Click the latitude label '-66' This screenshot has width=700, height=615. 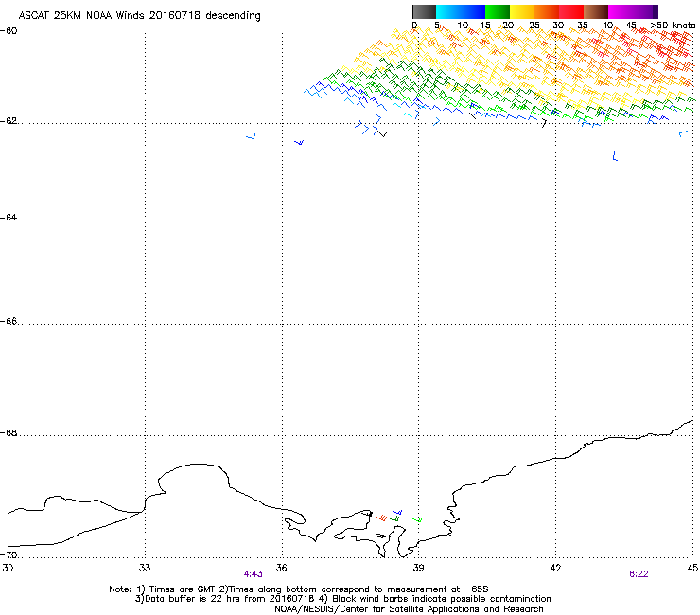coord(9,322)
